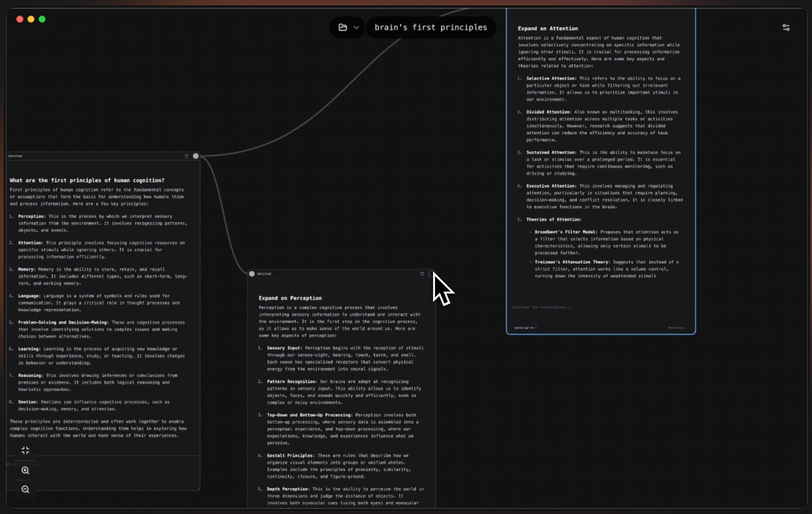Image resolution: width=812 pixels, height=514 pixels.
Task: Click the green macOS fullscreen window button
Action: coord(42,19)
